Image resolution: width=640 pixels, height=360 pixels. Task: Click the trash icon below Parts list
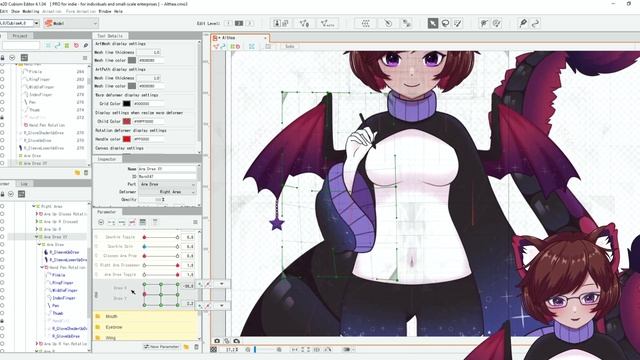pyautogui.click(x=86, y=173)
